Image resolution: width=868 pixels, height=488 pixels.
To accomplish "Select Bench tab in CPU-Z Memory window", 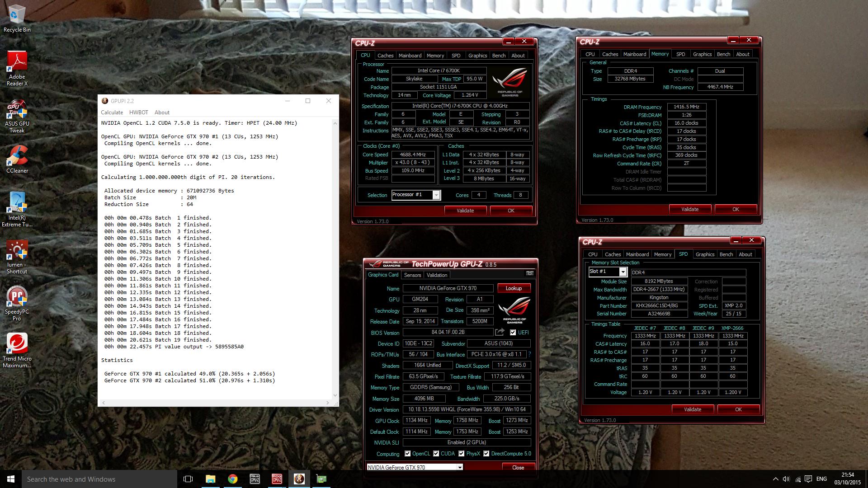I will (x=723, y=54).
